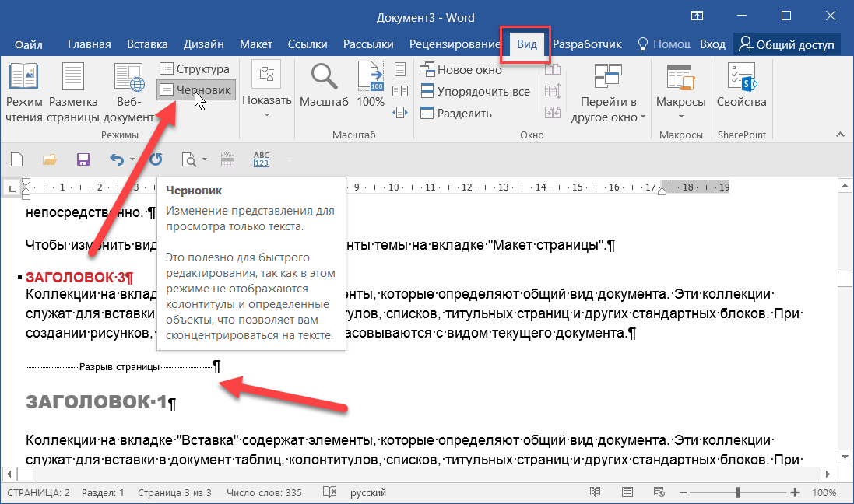This screenshot has height=504, width=854.
Task: Click right arrow of horizontal scrollbar
Action: [x=828, y=474]
